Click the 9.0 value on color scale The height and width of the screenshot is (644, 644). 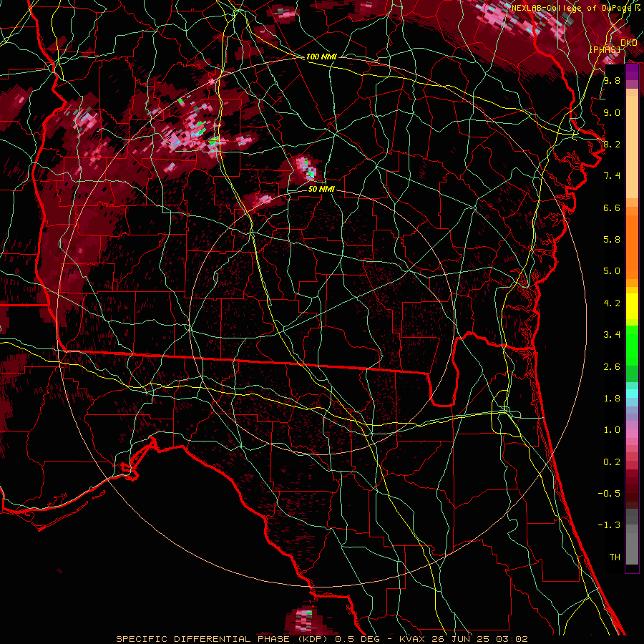click(x=612, y=112)
